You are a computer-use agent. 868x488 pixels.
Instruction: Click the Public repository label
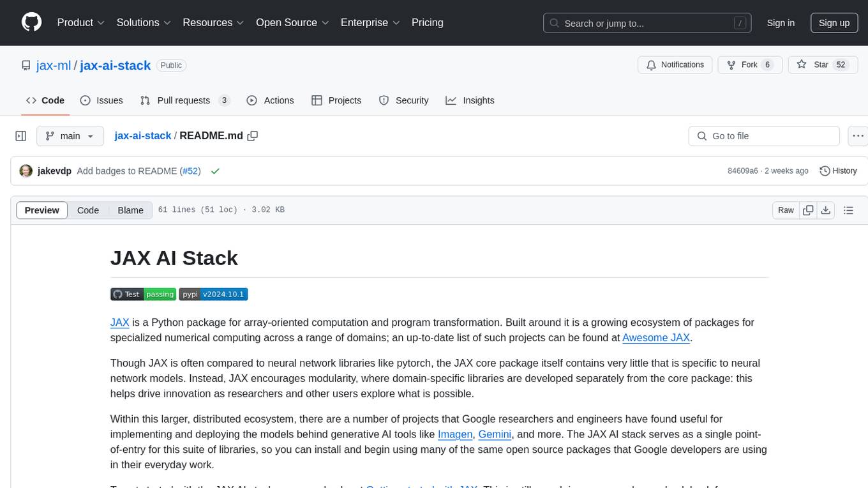click(171, 65)
